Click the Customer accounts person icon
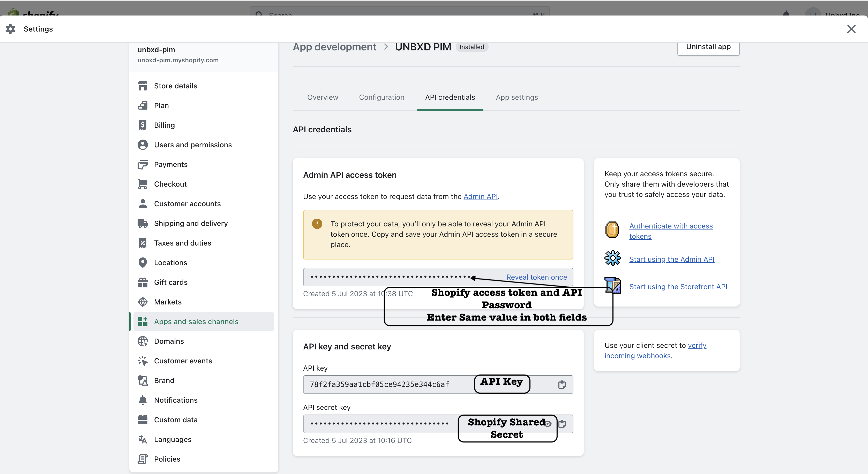868x474 pixels. pyautogui.click(x=143, y=204)
